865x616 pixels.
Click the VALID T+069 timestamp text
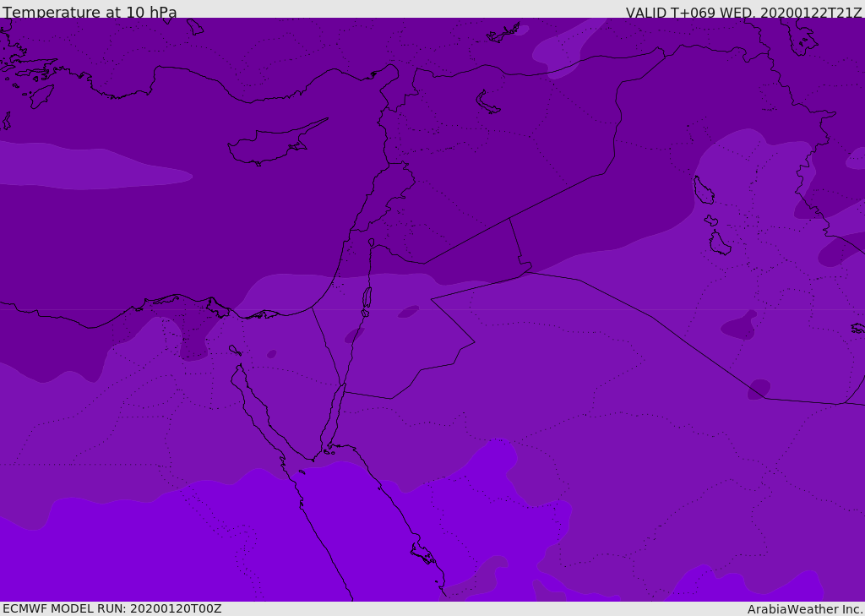point(743,13)
